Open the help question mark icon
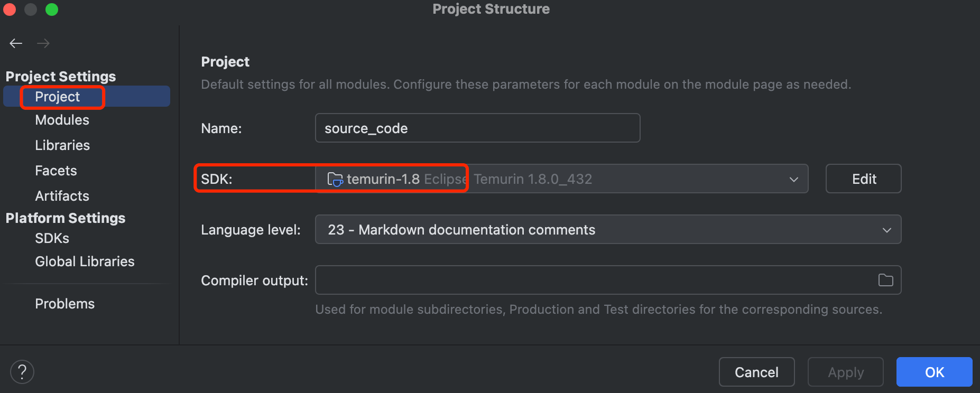Viewport: 980px width, 393px height. tap(22, 372)
